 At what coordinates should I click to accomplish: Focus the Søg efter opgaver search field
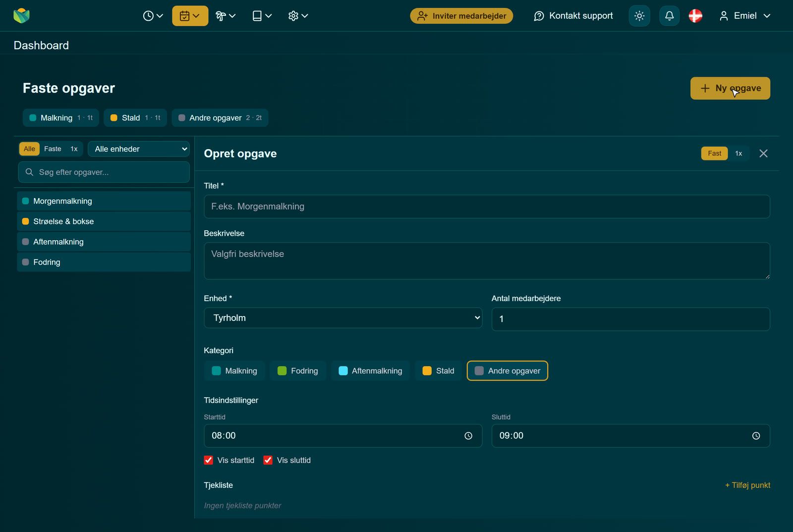point(104,172)
